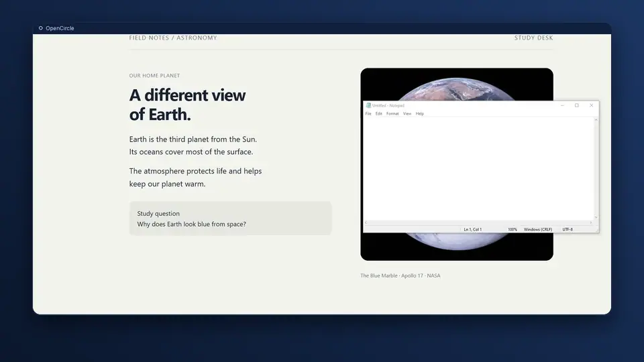Click the 'The atmosphere protects life' paragraph
644x362 pixels.
point(195,177)
